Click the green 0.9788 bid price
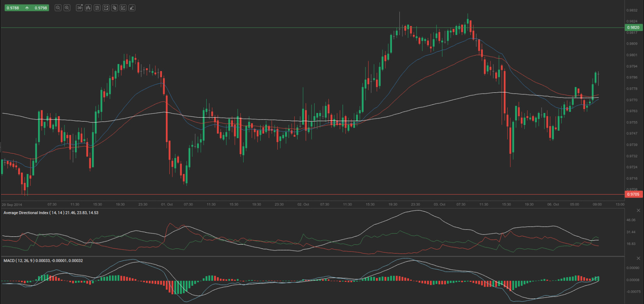The width and height of the screenshot is (644, 304). click(x=13, y=8)
